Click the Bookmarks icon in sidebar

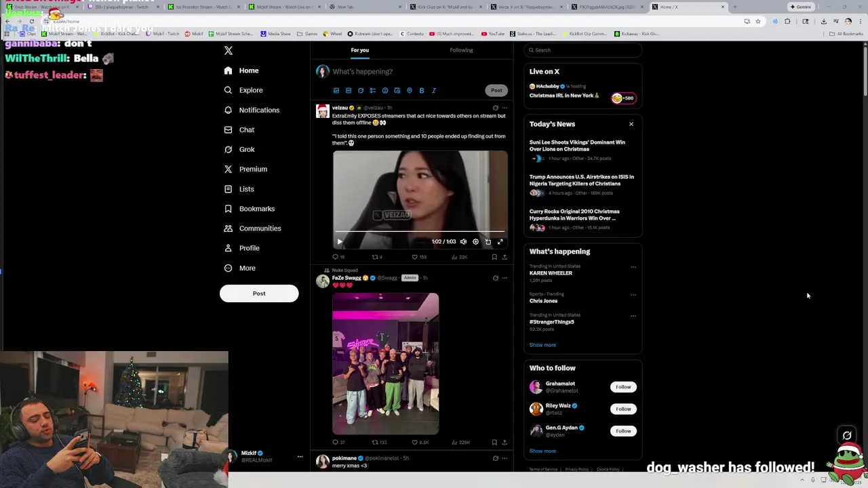click(228, 209)
